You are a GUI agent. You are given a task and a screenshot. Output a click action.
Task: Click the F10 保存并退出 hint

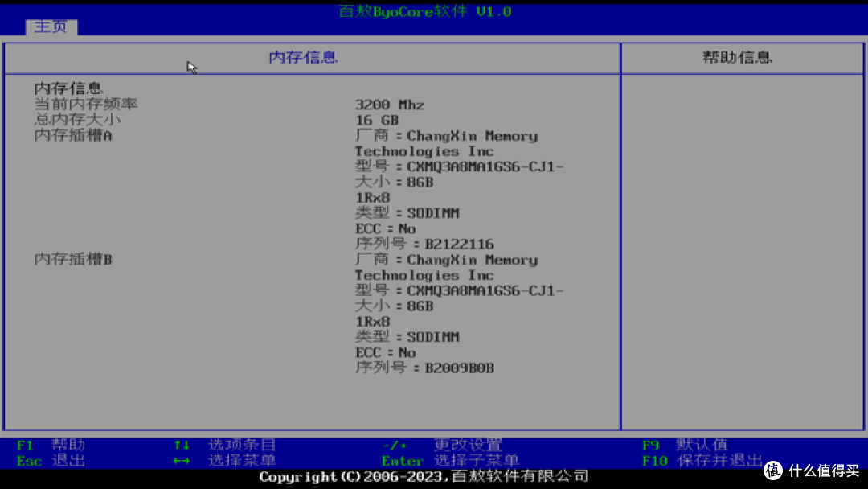coord(702,461)
